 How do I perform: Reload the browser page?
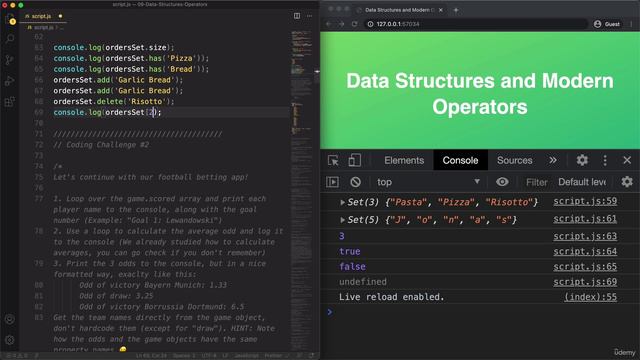pos(354,24)
